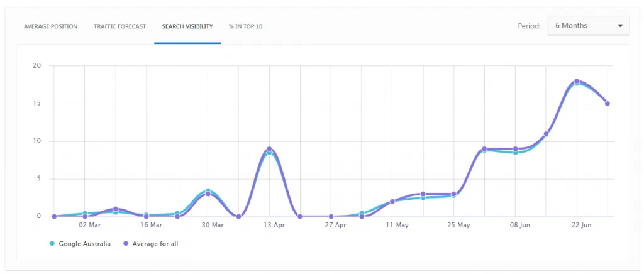This screenshot has width=644, height=274.
Task: Click the 27 Apr zero data point
Action: [331, 217]
